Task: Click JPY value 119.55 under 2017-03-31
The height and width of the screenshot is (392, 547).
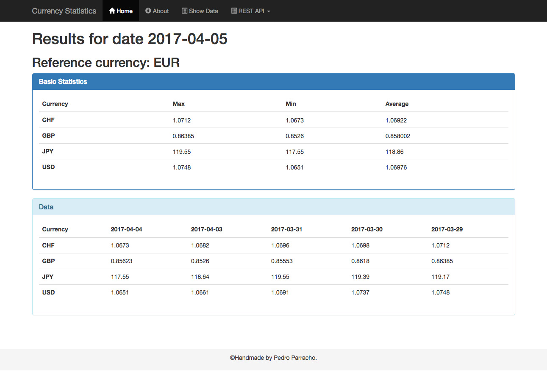Action: [280, 277]
